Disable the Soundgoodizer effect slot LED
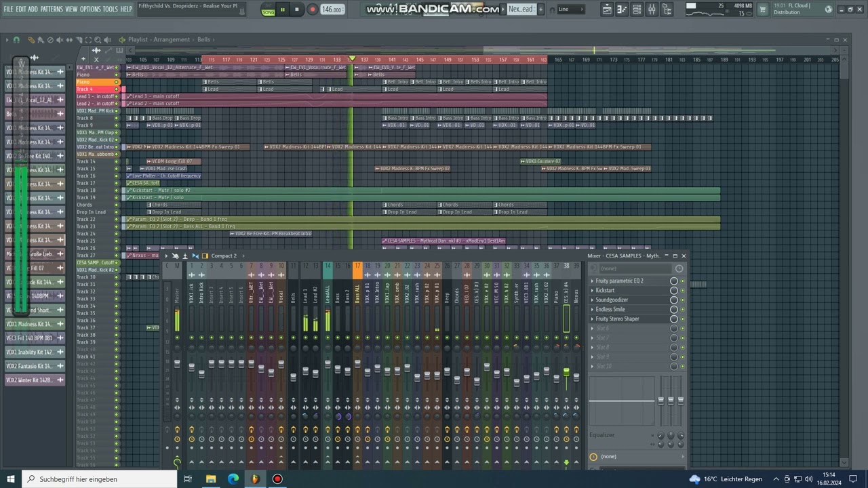This screenshot has height=488, width=868. [x=682, y=300]
